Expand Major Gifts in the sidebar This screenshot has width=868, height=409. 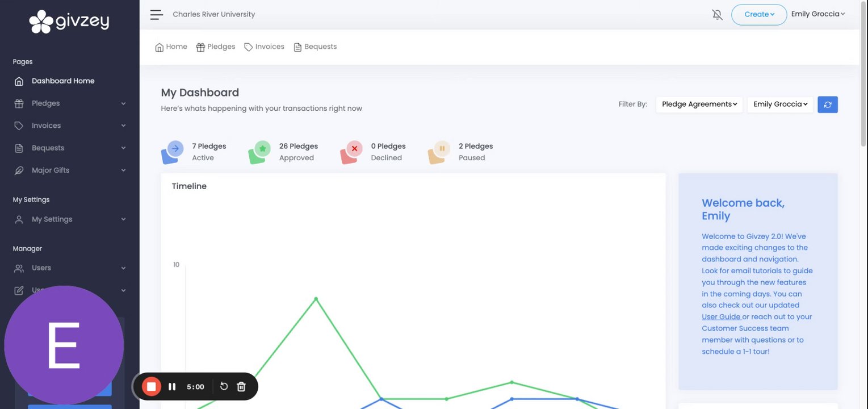tap(70, 170)
